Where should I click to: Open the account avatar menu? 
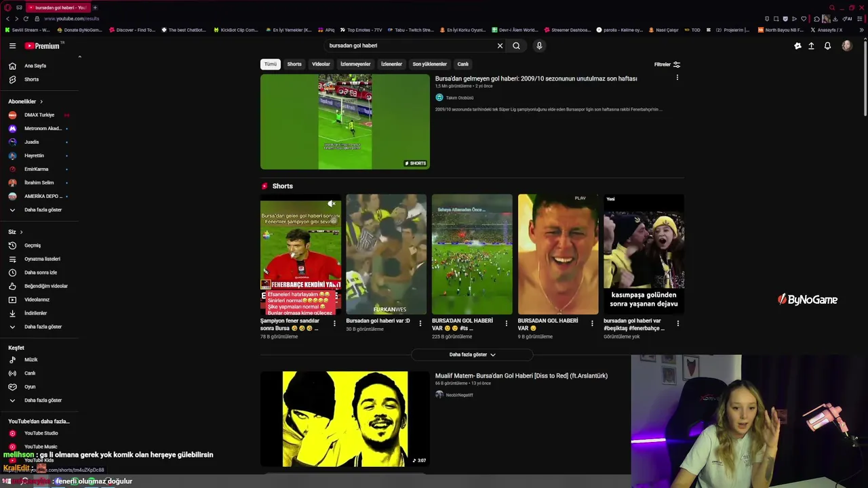tap(846, 45)
